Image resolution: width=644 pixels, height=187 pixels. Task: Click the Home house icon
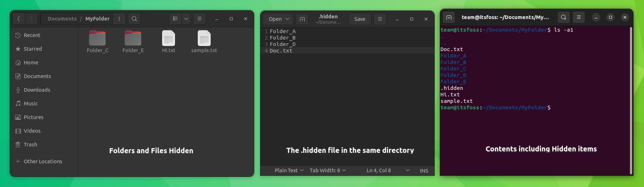18,63
